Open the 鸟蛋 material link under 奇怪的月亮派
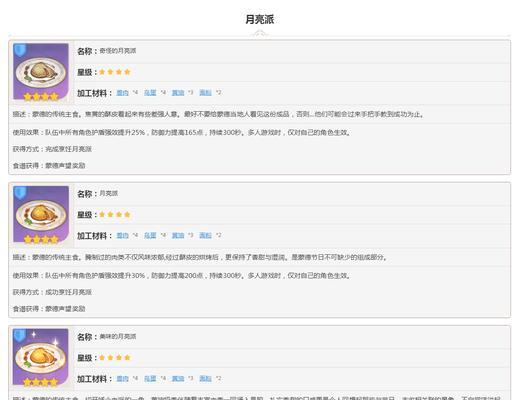Screen dimensions: 521x400 150,93
